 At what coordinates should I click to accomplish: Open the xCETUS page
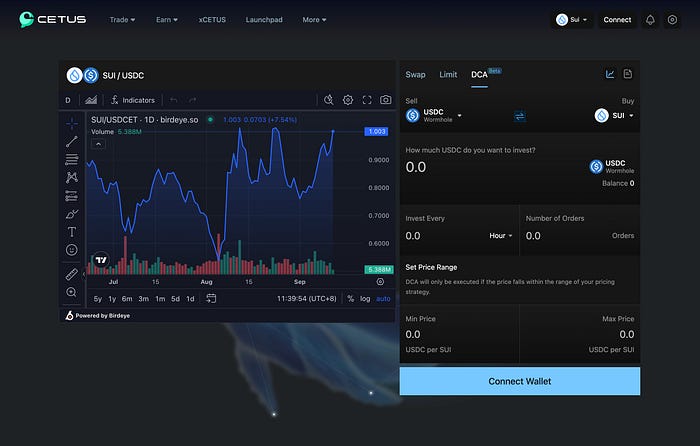click(x=212, y=20)
